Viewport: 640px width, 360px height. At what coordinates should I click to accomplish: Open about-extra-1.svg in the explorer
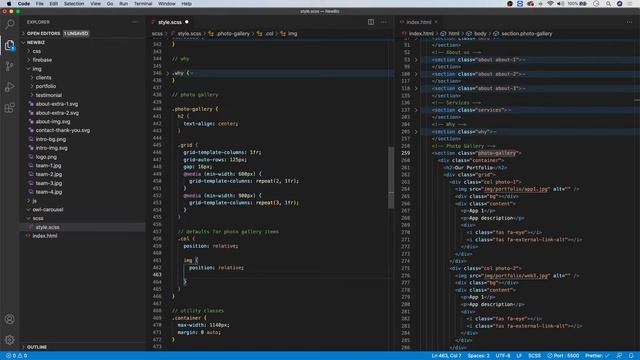click(x=57, y=104)
